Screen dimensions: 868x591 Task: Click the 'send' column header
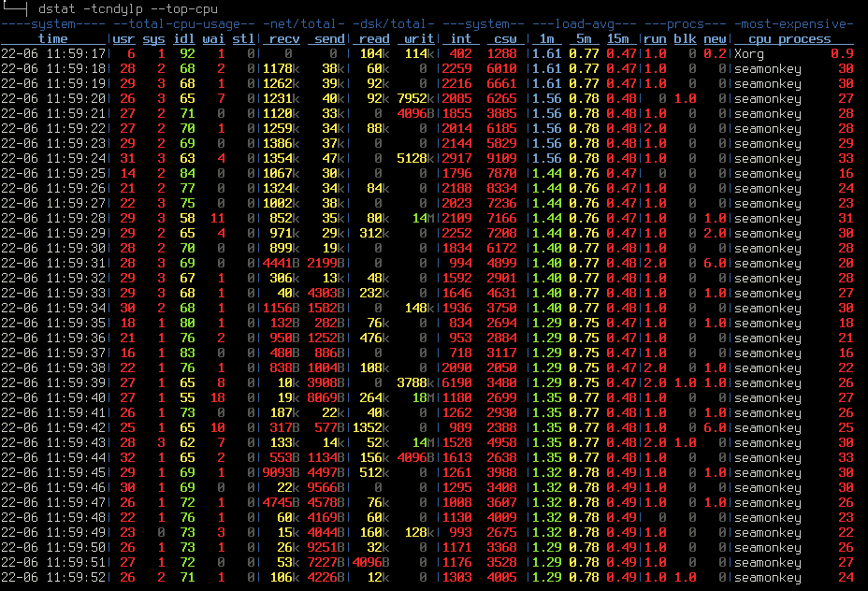point(329,38)
